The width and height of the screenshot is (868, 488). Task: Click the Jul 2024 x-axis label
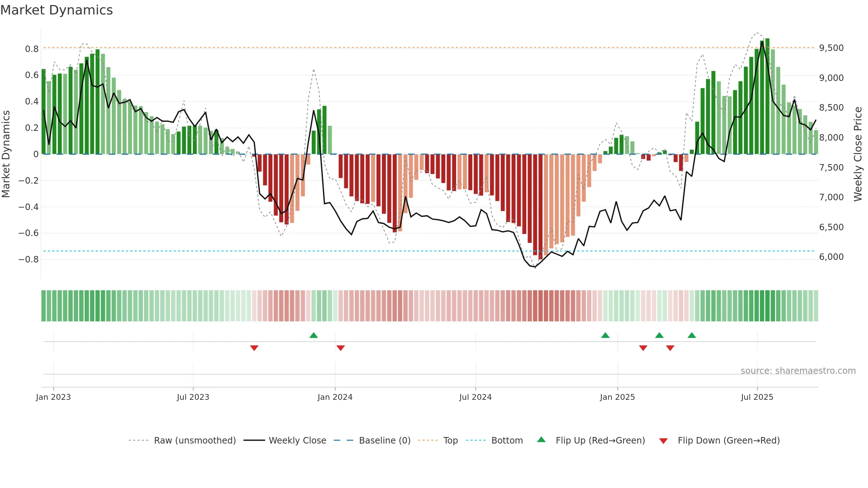pos(476,397)
